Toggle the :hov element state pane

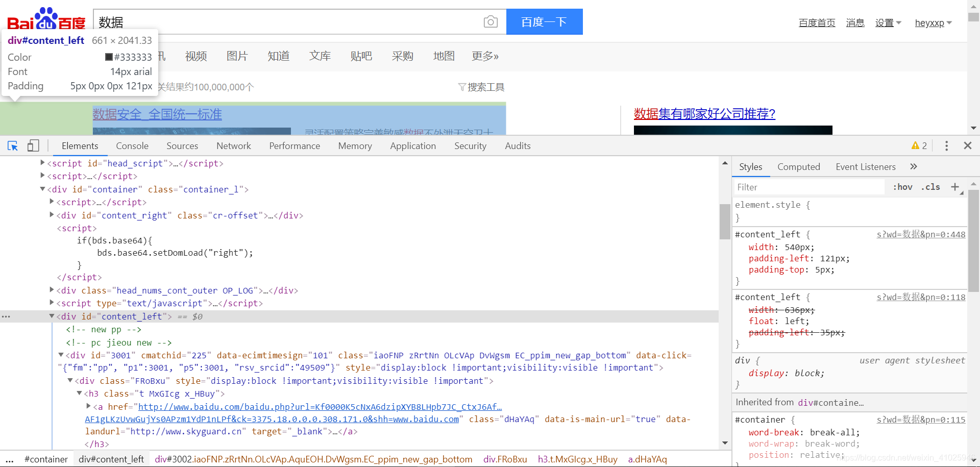[902, 187]
